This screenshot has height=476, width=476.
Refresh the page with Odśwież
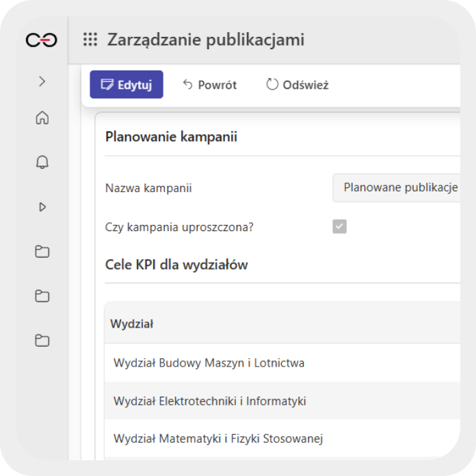tap(297, 85)
